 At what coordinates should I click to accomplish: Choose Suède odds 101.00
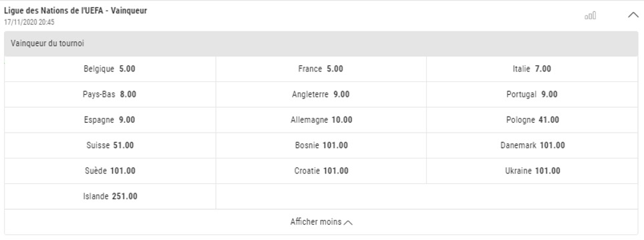[110, 171]
